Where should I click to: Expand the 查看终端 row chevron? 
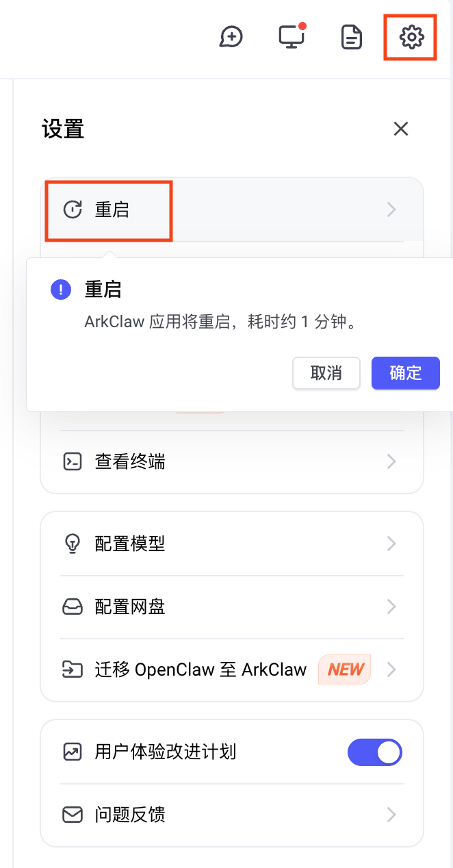tap(391, 462)
